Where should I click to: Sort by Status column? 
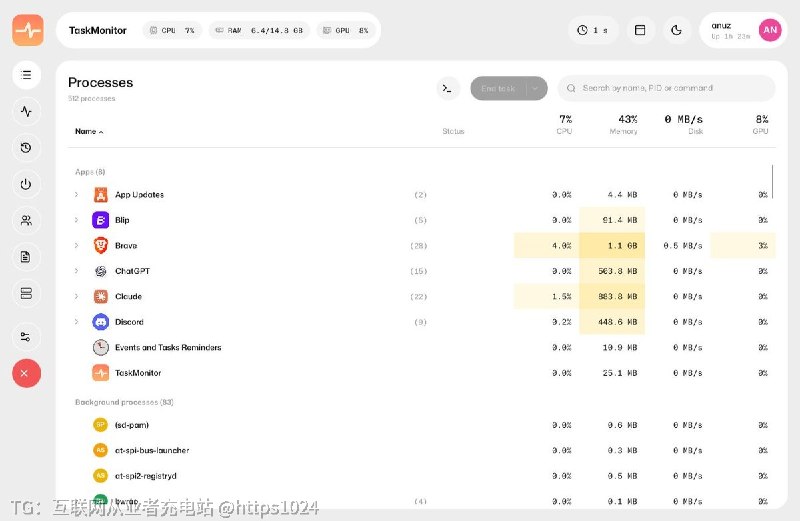pyautogui.click(x=453, y=132)
